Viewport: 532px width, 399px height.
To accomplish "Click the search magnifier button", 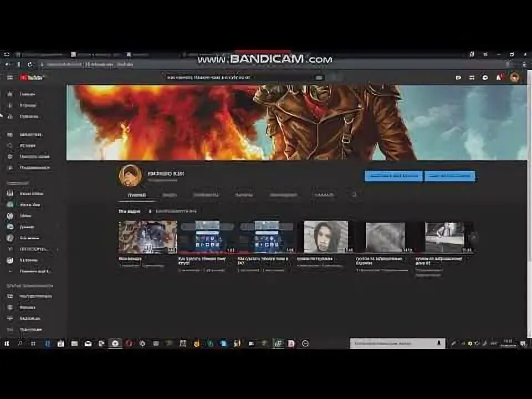I will pos(319,78).
